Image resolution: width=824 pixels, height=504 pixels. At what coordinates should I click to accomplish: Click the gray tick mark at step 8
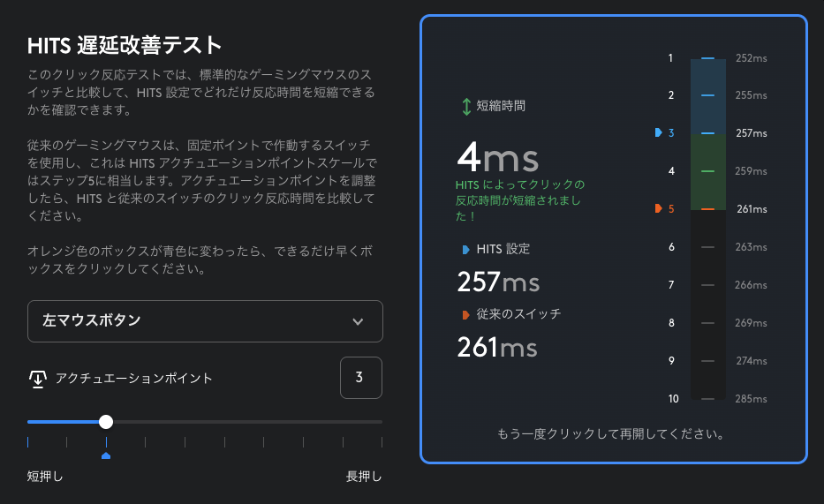point(707,323)
